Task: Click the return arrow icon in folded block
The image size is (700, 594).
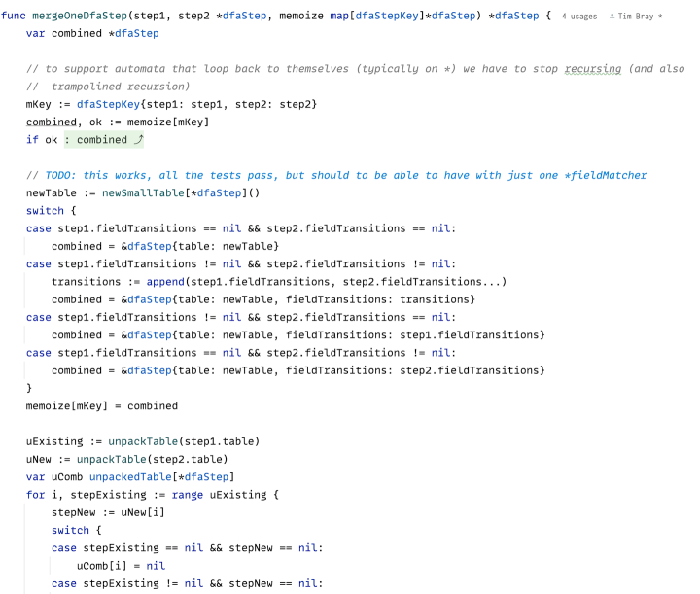Action: (x=139, y=140)
